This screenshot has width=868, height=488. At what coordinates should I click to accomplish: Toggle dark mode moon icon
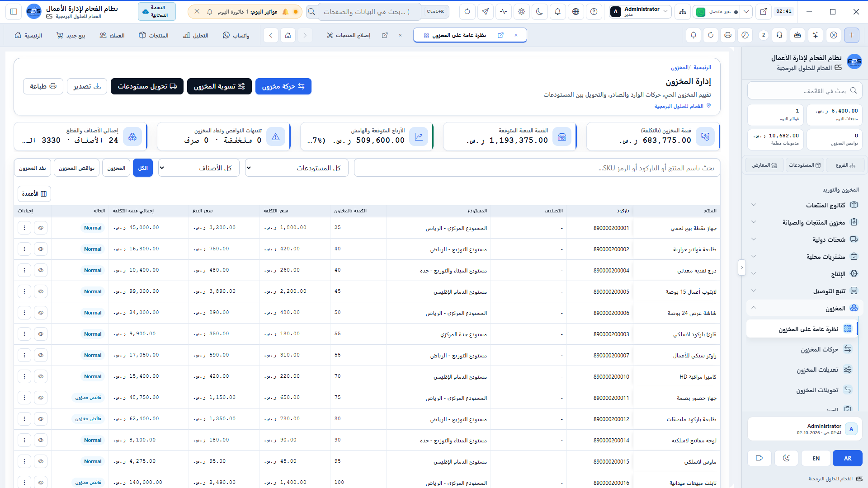click(539, 12)
